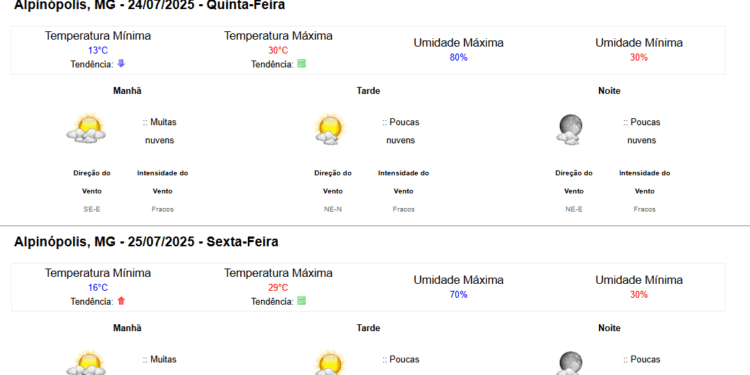
Task: Click the NE-E night wind direction
Action: tap(574, 209)
